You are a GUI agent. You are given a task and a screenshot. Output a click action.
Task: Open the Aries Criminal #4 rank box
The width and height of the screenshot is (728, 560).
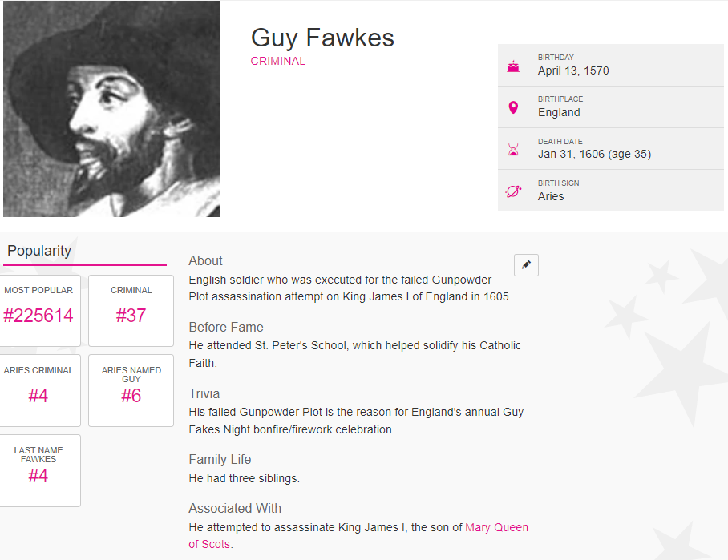[38, 390]
